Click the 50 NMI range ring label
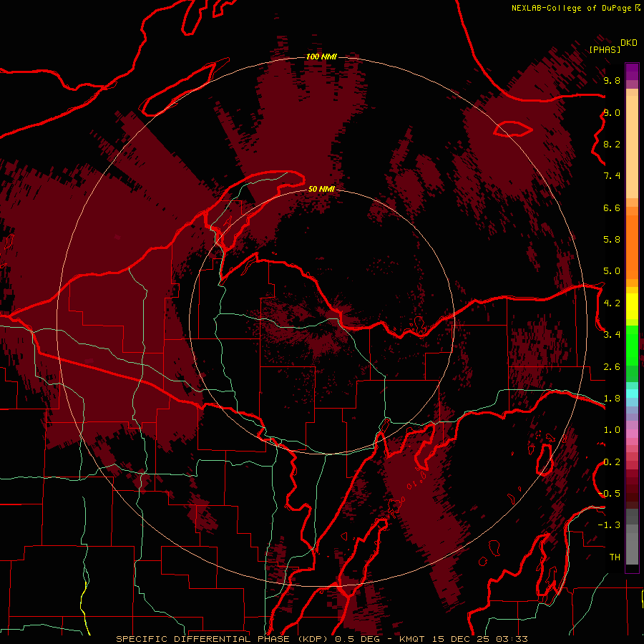Image resolution: width=644 pixels, height=644 pixels. tap(321, 189)
